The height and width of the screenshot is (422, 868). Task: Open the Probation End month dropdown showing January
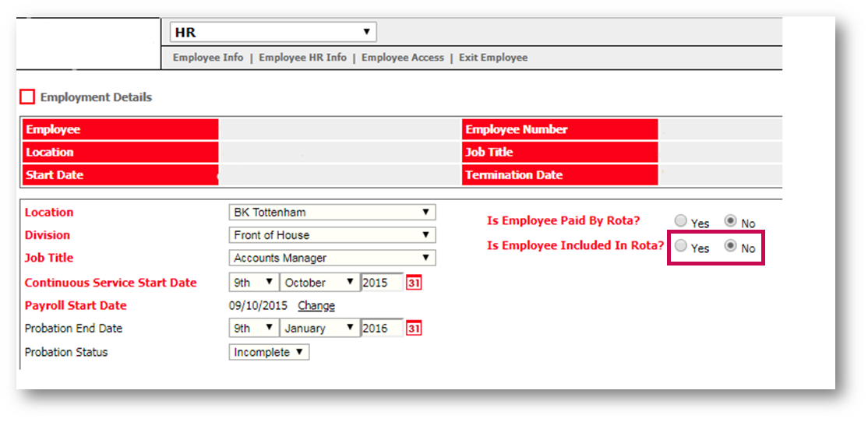(x=318, y=329)
